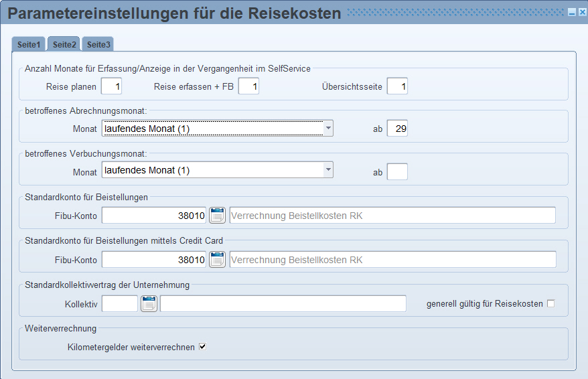This screenshot has height=379, width=588.
Task: Switch to the Seite1 tab
Action: click(x=29, y=45)
